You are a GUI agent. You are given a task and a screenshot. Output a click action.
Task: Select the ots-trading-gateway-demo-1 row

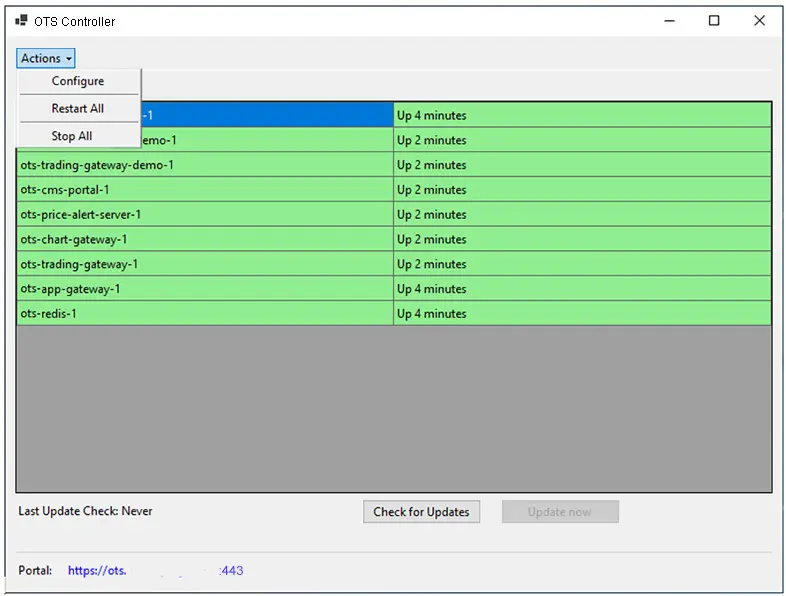tap(98, 165)
